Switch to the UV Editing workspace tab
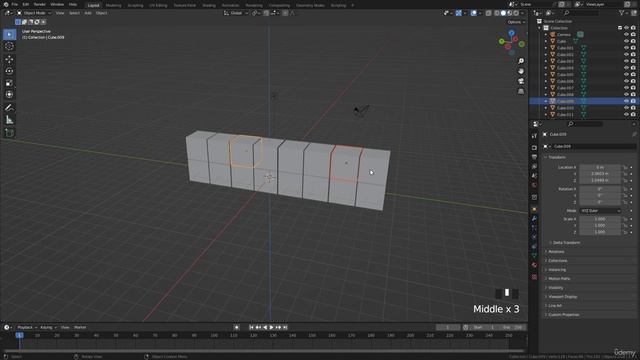 coord(158,5)
